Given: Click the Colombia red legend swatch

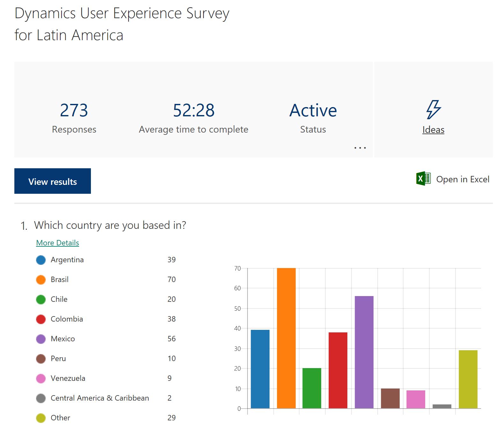Looking at the screenshot, I should (x=41, y=319).
